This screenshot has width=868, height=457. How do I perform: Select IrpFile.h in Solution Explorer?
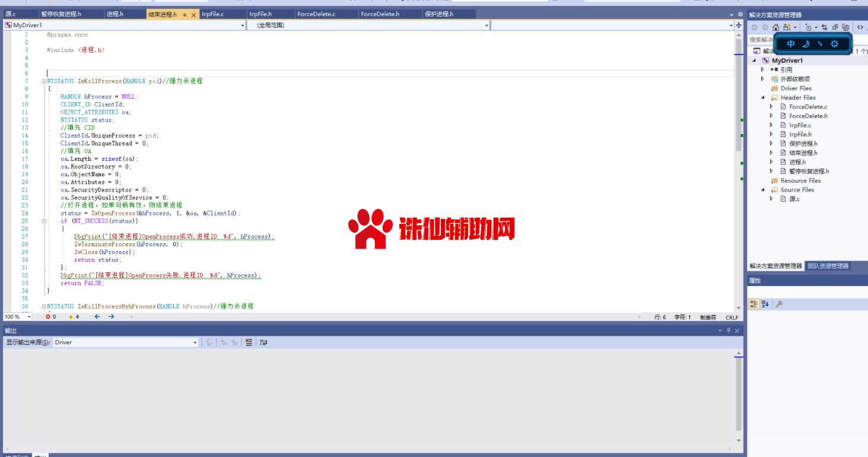point(800,134)
